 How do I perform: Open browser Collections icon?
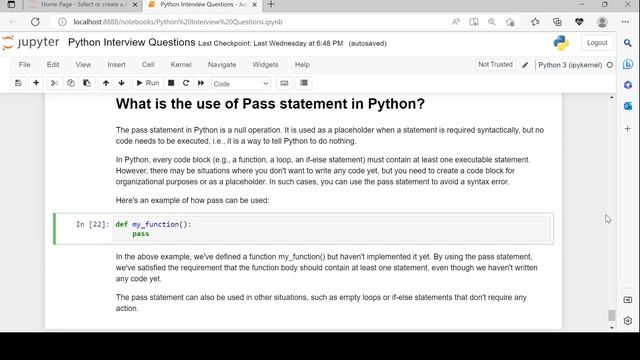(557, 22)
